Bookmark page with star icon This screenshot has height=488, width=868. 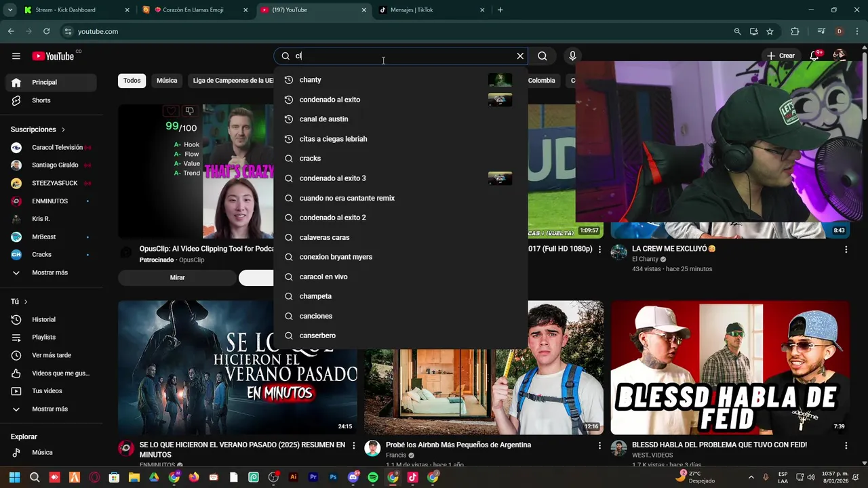[770, 31]
